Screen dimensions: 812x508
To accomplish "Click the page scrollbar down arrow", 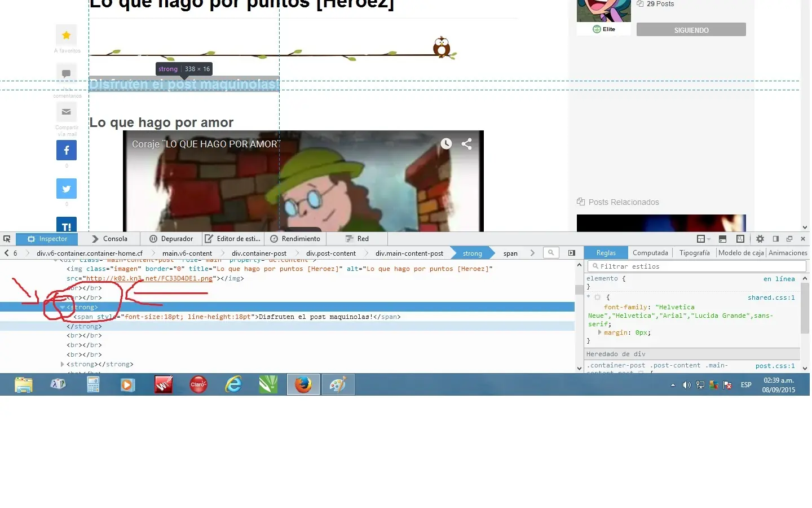I will point(805,227).
